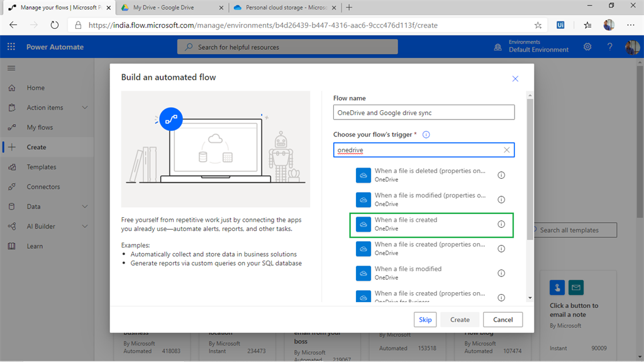Show info for When a file is modified
The height and width of the screenshot is (362, 644).
501,273
